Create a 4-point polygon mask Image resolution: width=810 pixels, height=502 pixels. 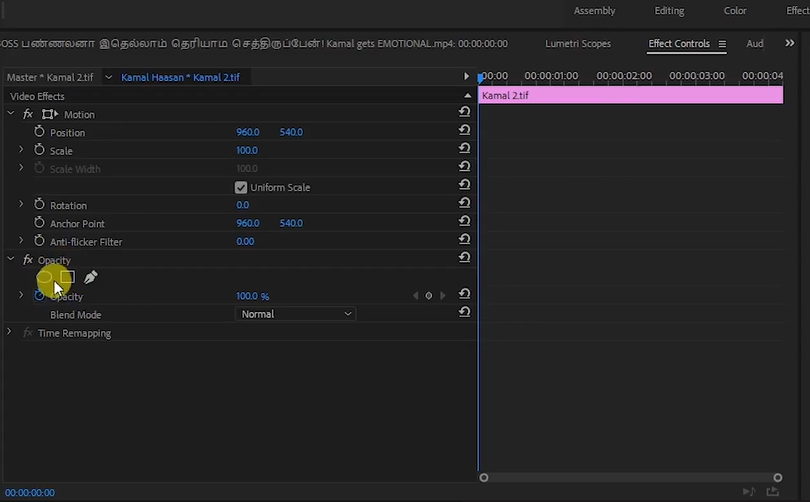click(x=67, y=277)
